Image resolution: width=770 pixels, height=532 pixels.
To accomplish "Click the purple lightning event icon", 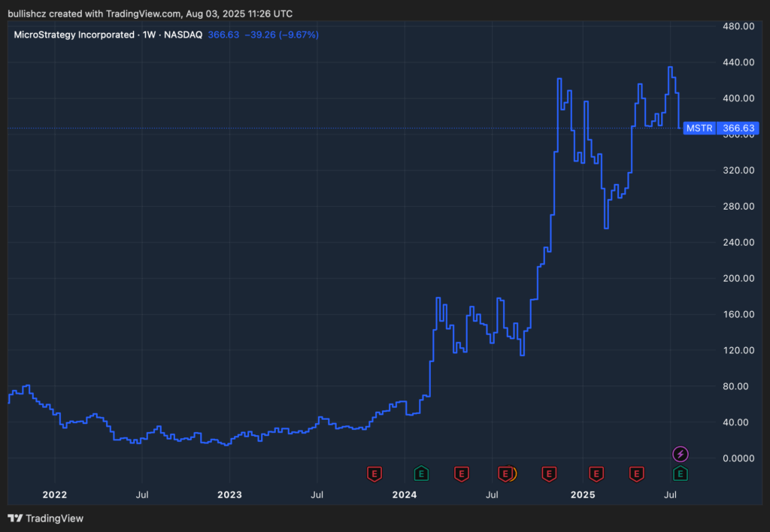I will [680, 454].
